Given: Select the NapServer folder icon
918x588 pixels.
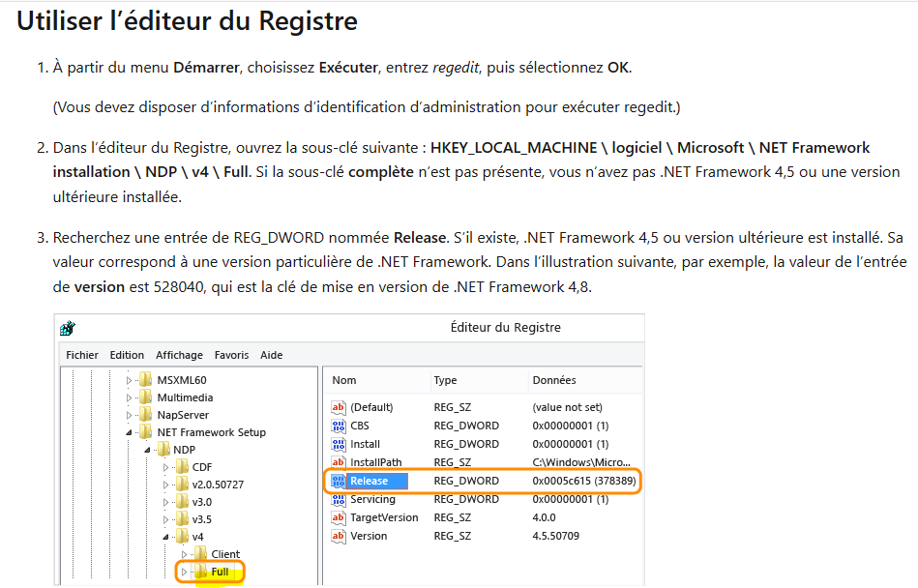Looking at the screenshot, I should tap(146, 415).
